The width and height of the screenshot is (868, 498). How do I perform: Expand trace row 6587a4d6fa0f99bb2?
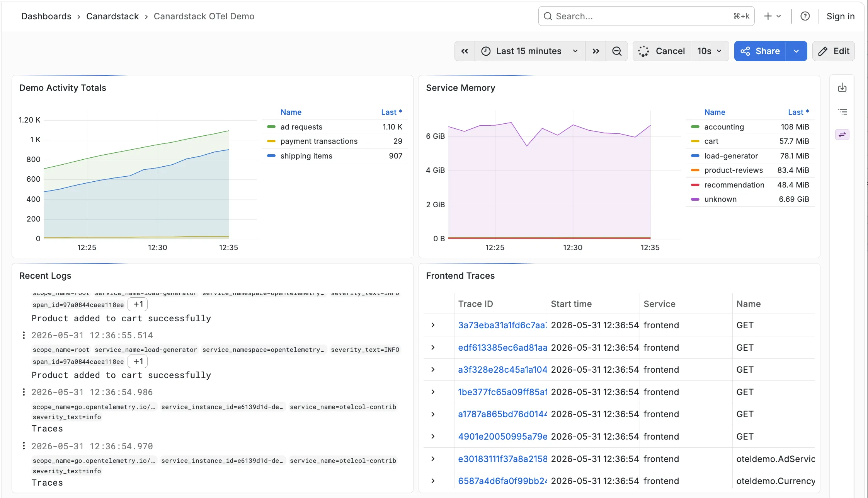[433, 481]
